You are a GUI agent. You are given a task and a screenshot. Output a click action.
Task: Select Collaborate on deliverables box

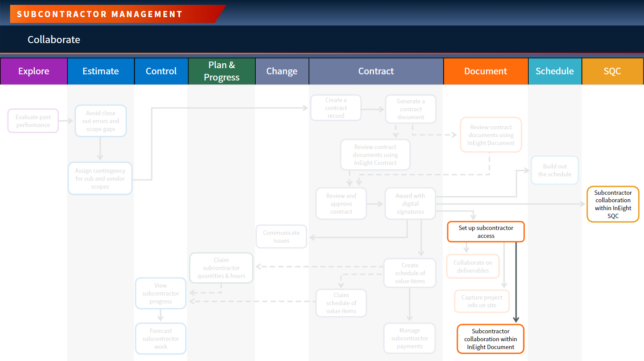coord(473,266)
